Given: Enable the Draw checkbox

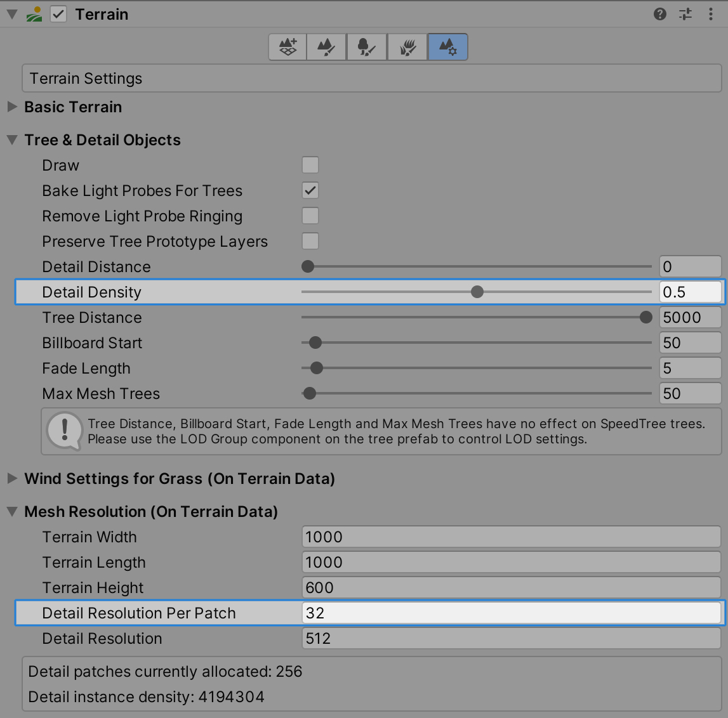Looking at the screenshot, I should (x=310, y=166).
